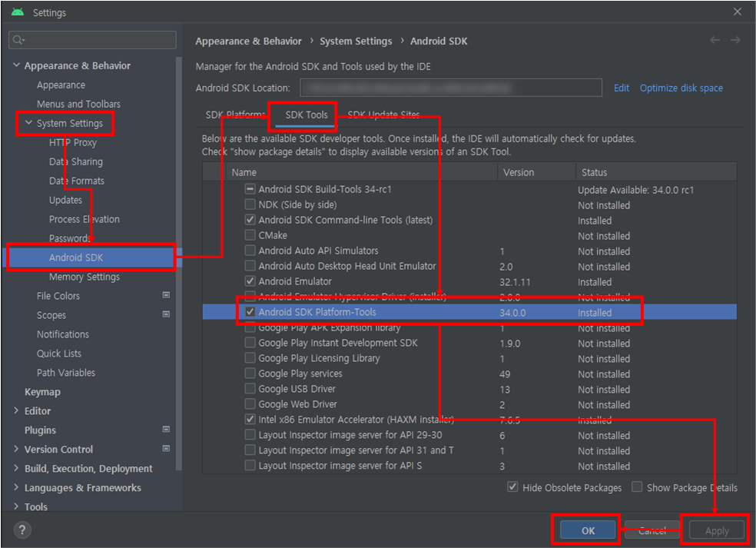
Task: Select Appearance in settings tree
Action: click(61, 85)
